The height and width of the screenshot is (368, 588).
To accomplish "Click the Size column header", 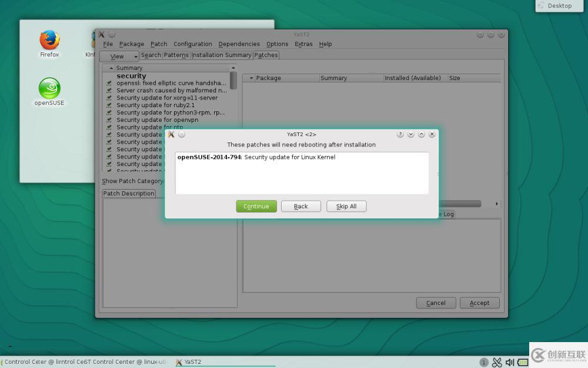I will (x=474, y=78).
